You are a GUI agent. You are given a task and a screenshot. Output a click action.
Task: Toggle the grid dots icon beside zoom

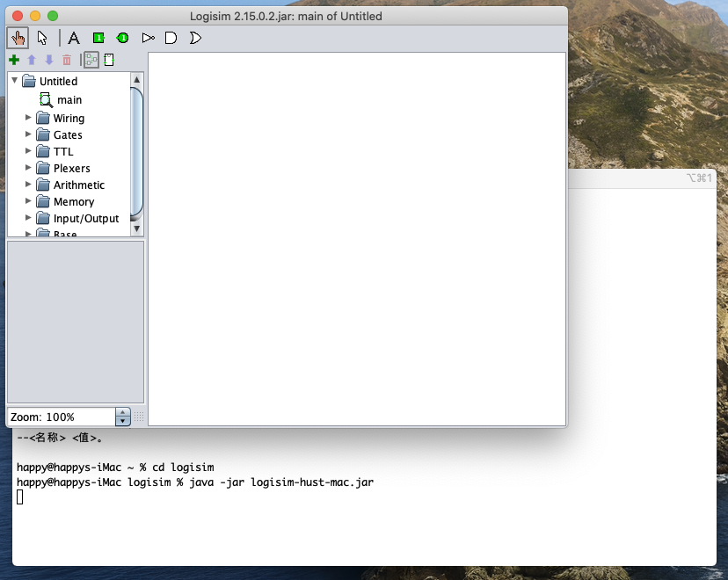pos(139,417)
